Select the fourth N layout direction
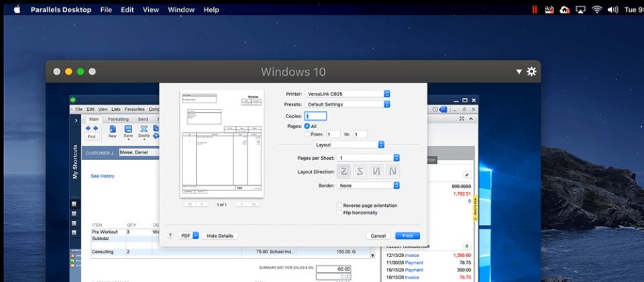The width and height of the screenshot is (644, 282). (x=392, y=172)
